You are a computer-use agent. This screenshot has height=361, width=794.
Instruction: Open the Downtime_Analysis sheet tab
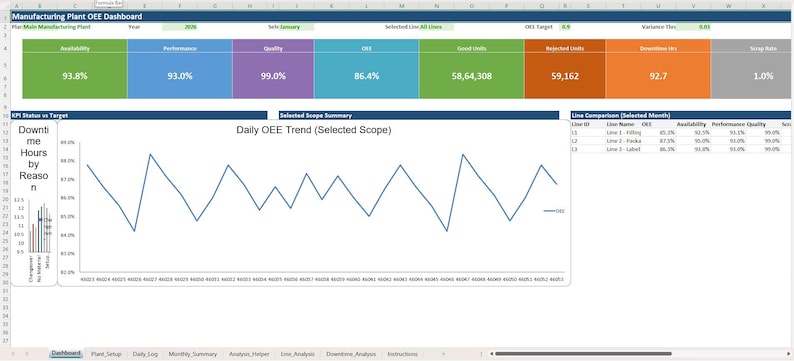coord(351,354)
